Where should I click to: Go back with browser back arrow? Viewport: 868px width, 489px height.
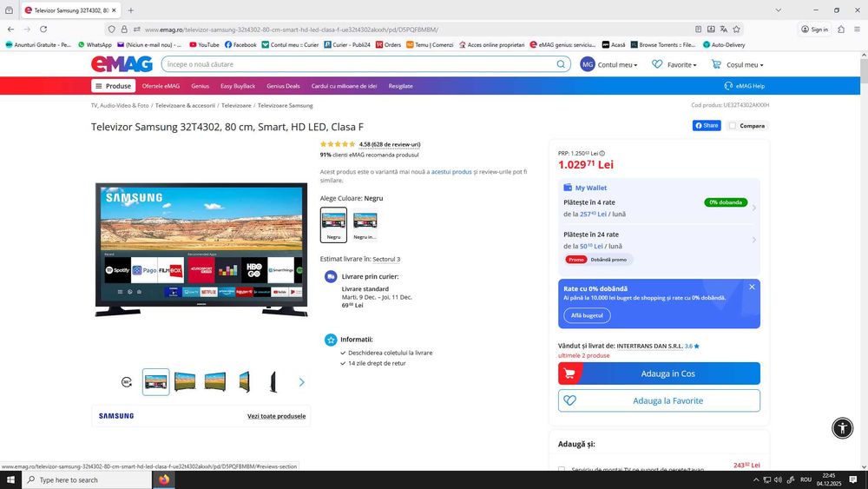pos(11,30)
